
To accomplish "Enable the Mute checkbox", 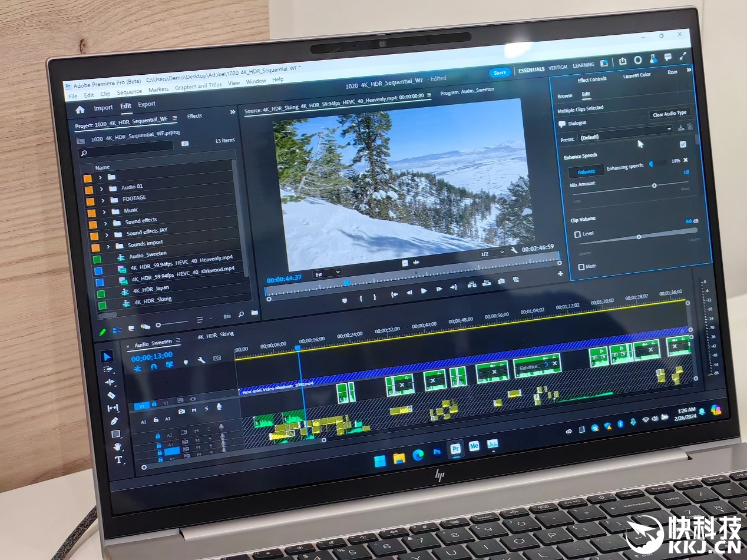I will (581, 267).
